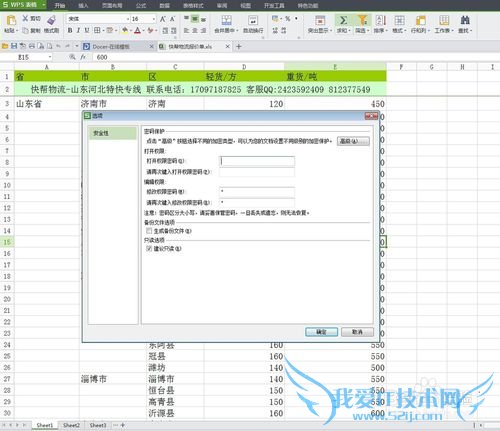The width and height of the screenshot is (500, 431).
Task: Click the fx insert function icon
Action: (x=83, y=57)
